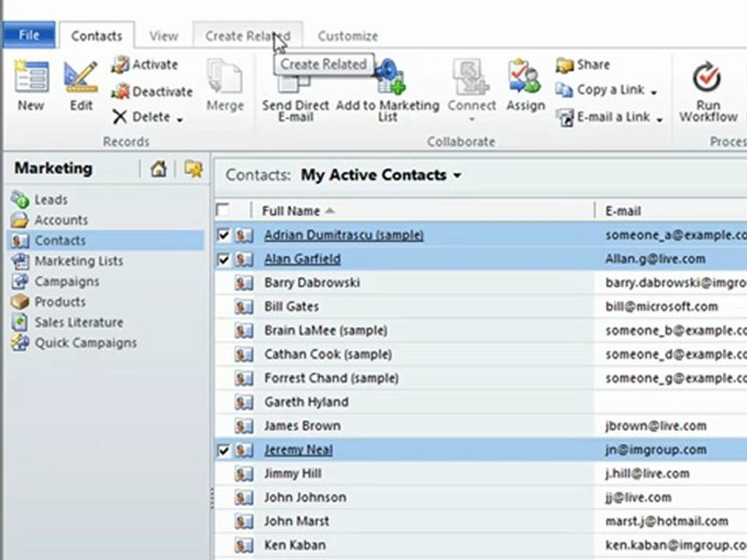This screenshot has height=560, width=747.
Task: Click the Marketing home icon
Action: 159,169
